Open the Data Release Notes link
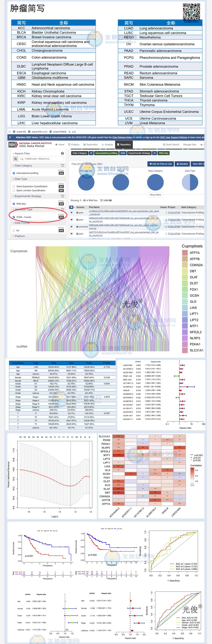Screen dimensions: 212x644 [122, 137]
